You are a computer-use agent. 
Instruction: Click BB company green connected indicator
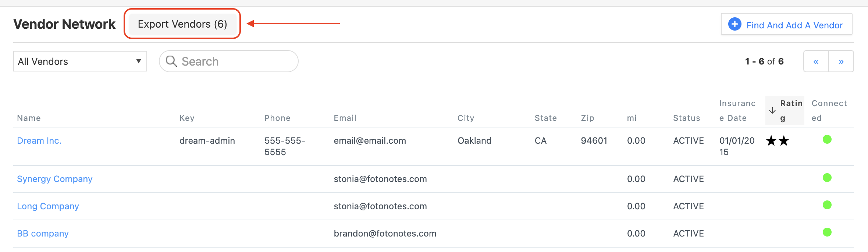point(827,232)
